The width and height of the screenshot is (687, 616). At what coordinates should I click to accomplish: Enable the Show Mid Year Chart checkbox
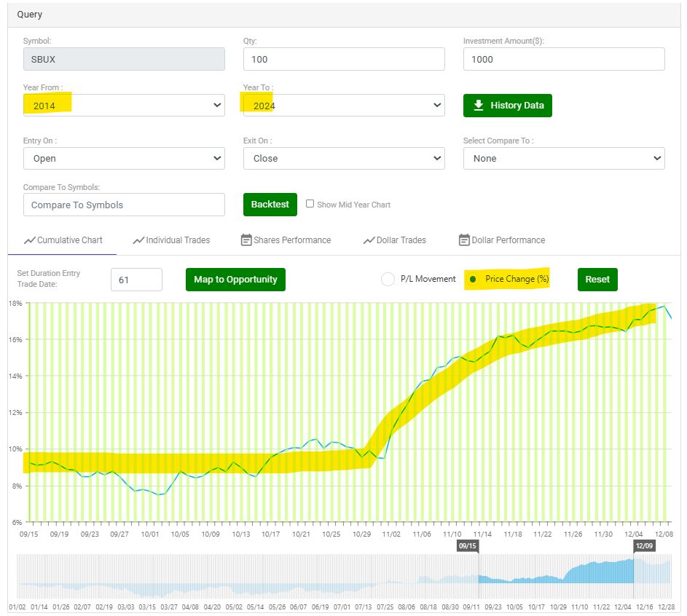click(310, 204)
